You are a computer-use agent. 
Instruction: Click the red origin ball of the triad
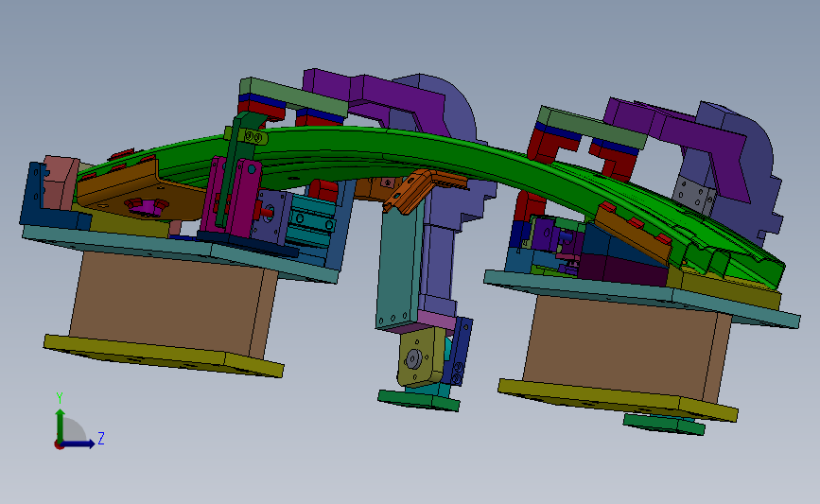(x=59, y=445)
